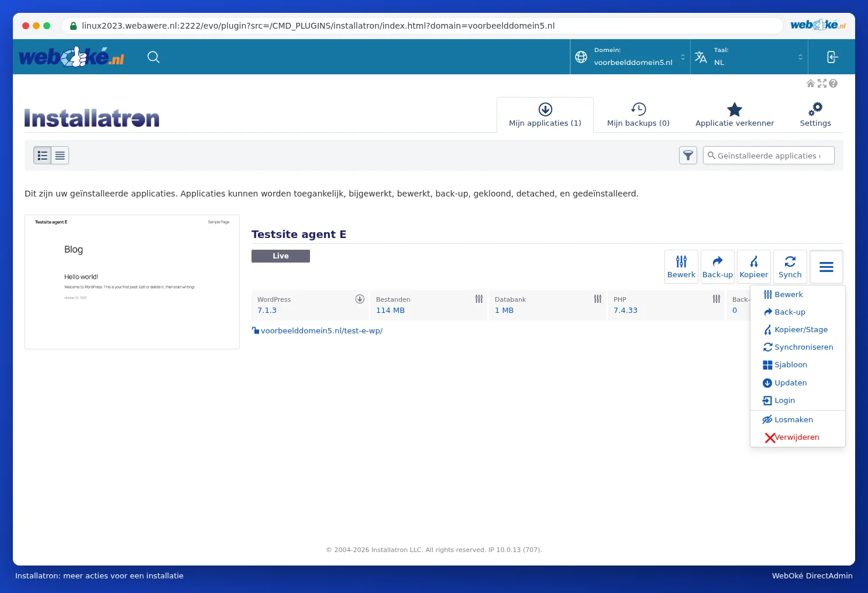Click the logout icon in the header
Image resolution: width=868 pixels, height=593 pixels.
[832, 57]
